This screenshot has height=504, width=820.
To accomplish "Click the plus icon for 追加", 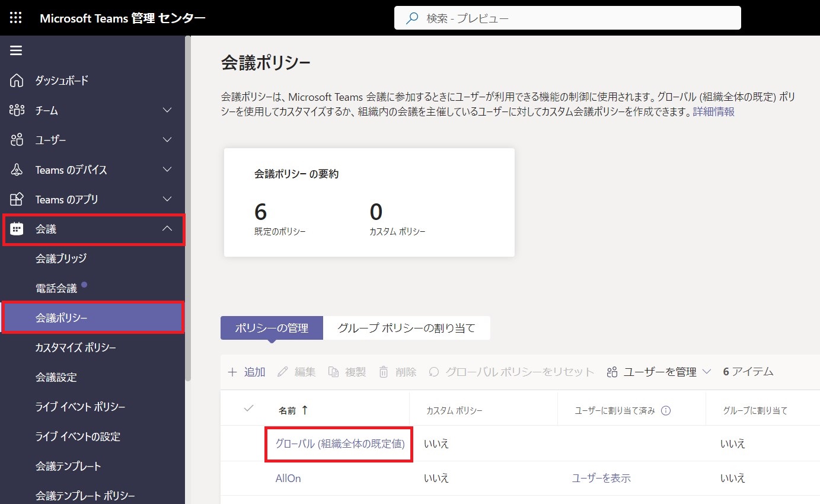I will pyautogui.click(x=232, y=372).
